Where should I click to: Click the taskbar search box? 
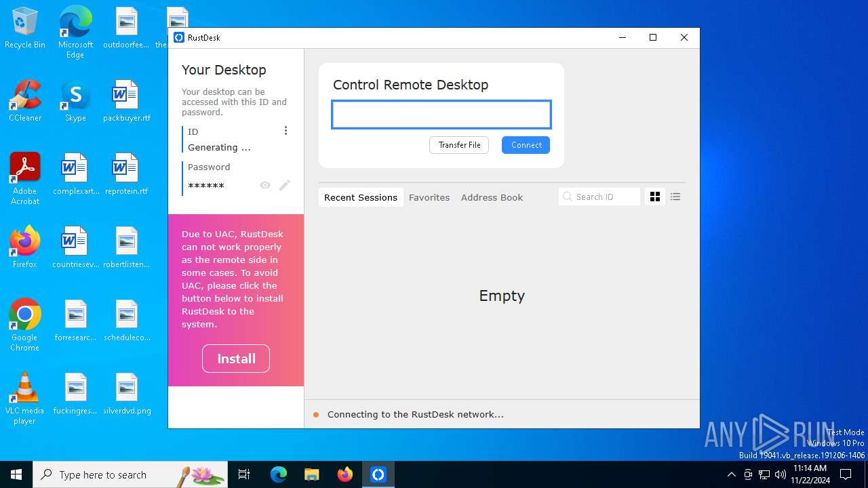tap(130, 474)
